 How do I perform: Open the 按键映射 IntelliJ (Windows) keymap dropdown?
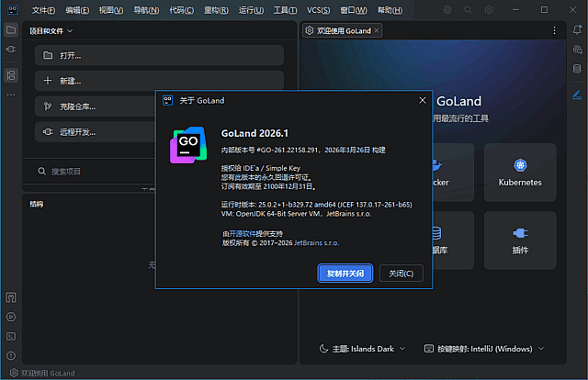(x=484, y=349)
